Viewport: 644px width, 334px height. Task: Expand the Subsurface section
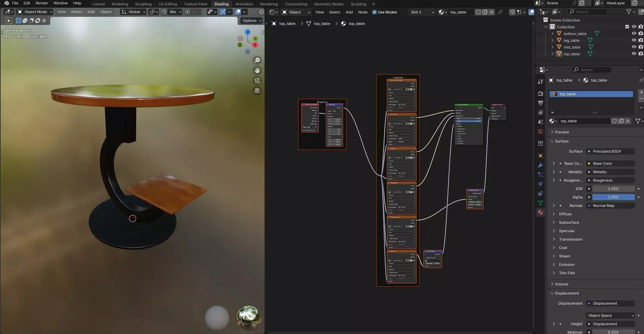click(x=569, y=222)
